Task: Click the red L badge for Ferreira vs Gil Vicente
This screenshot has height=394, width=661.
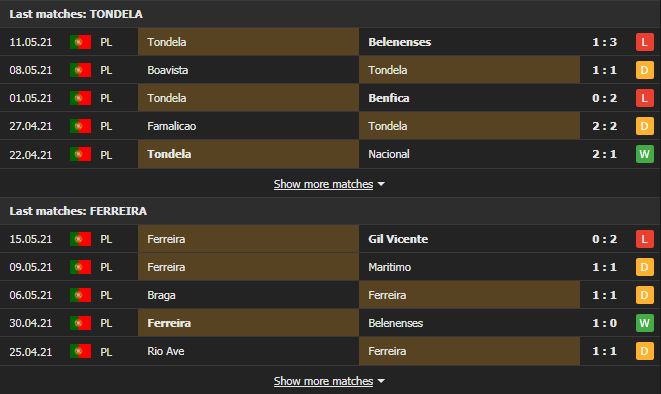Action: (x=645, y=239)
